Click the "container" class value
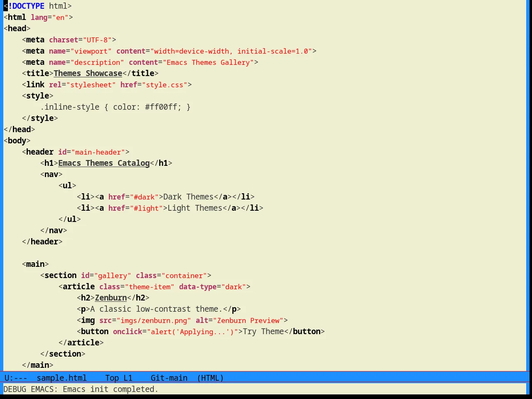Screen dimensions: 532x399 (185, 275)
